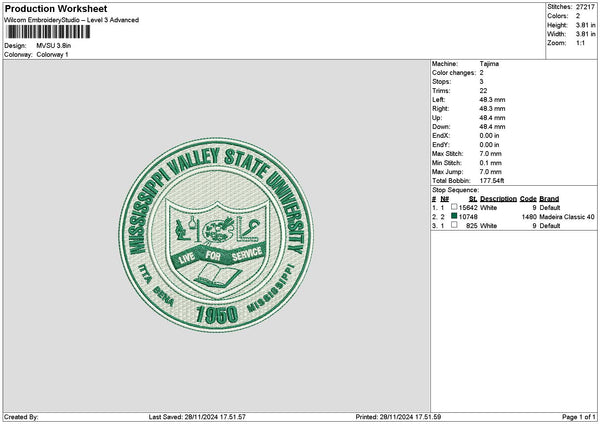This screenshot has height=424, width=600.
Task: Click the stitch count '825' in stop 3
Action: click(x=471, y=226)
